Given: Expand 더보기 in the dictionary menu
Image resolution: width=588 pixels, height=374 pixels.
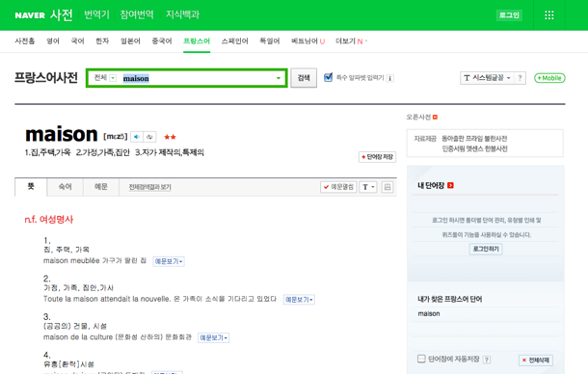Looking at the screenshot, I should (351, 40).
